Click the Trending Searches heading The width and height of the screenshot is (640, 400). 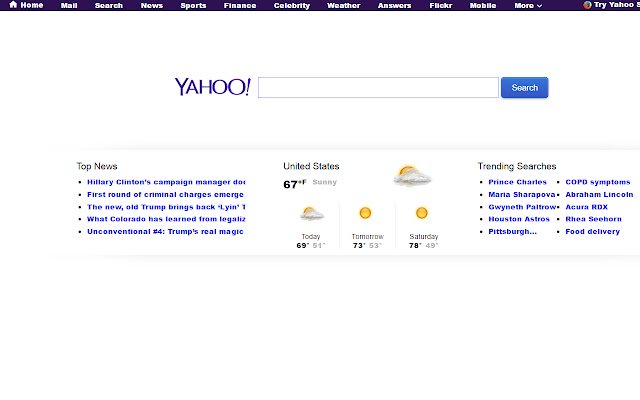click(x=517, y=166)
